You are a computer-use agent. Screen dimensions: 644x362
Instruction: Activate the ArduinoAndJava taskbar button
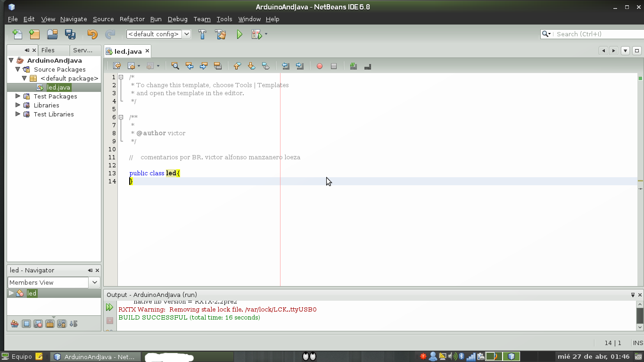coord(94,356)
